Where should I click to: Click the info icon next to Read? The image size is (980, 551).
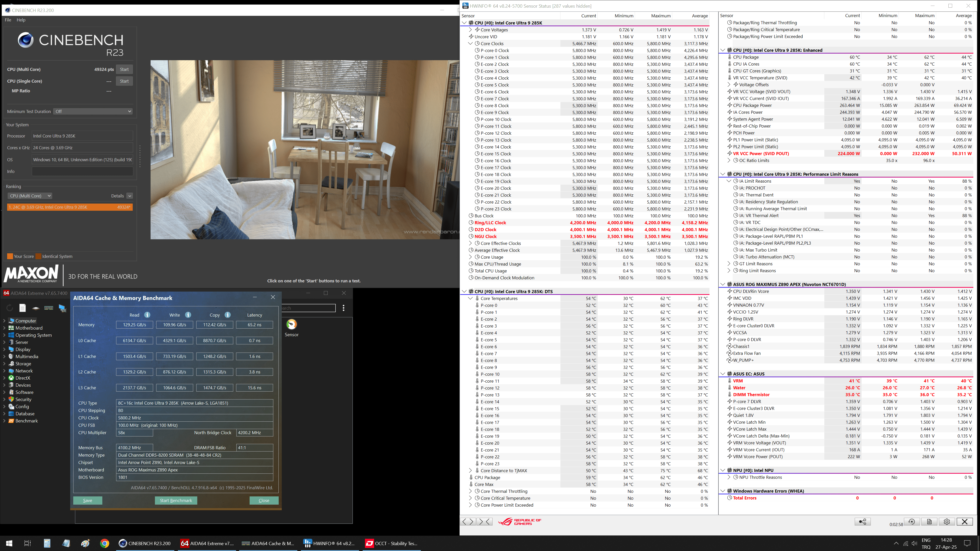(x=147, y=315)
